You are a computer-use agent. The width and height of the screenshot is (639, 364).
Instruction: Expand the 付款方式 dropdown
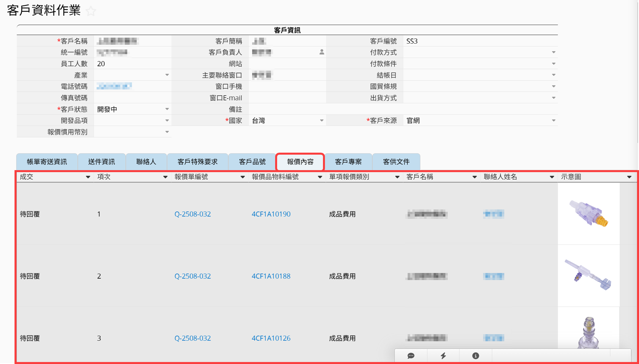click(554, 52)
